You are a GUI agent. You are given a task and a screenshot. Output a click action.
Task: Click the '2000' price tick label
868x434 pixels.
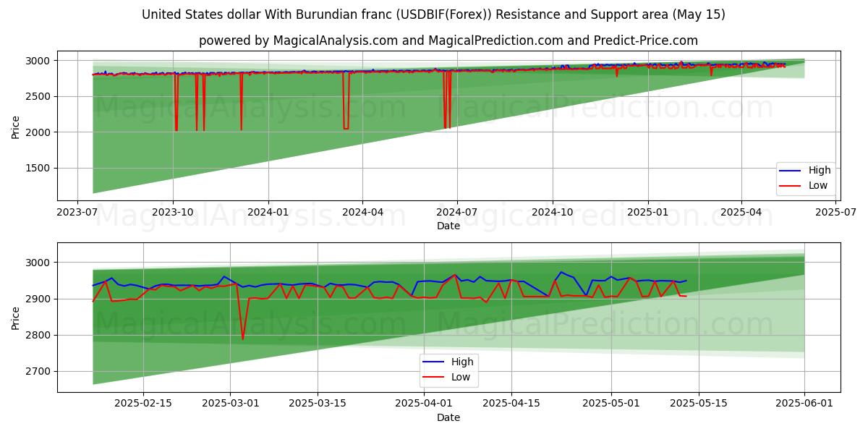coord(39,132)
